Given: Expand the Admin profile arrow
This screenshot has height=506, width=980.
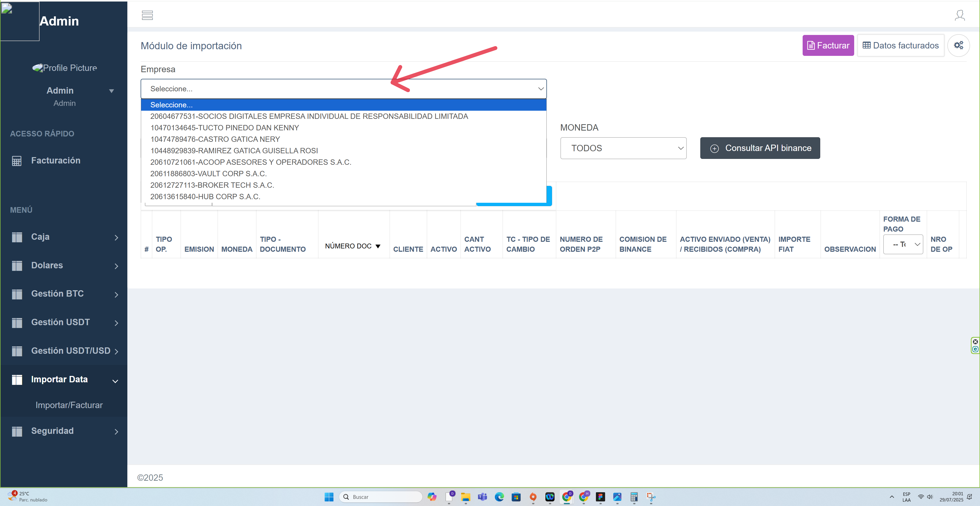Looking at the screenshot, I should 112,91.
